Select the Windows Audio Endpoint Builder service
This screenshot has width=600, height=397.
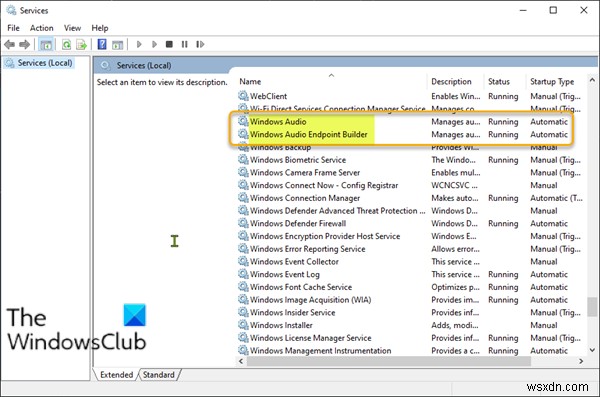coord(308,134)
